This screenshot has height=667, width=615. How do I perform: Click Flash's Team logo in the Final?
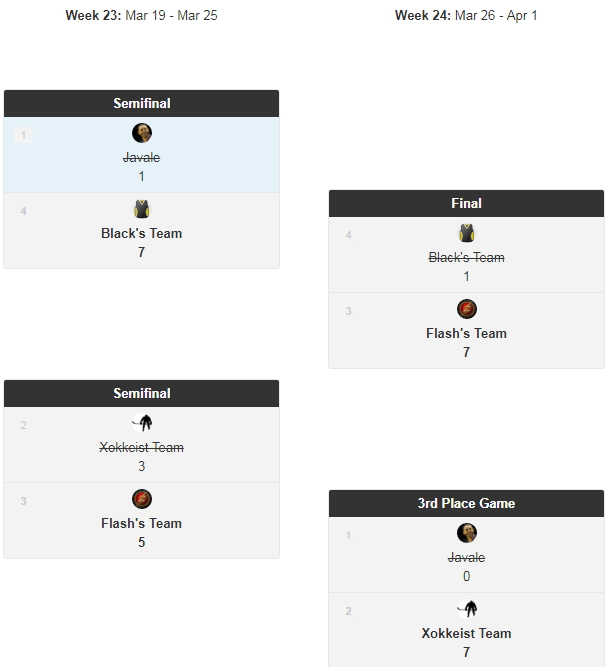pyautogui.click(x=467, y=309)
